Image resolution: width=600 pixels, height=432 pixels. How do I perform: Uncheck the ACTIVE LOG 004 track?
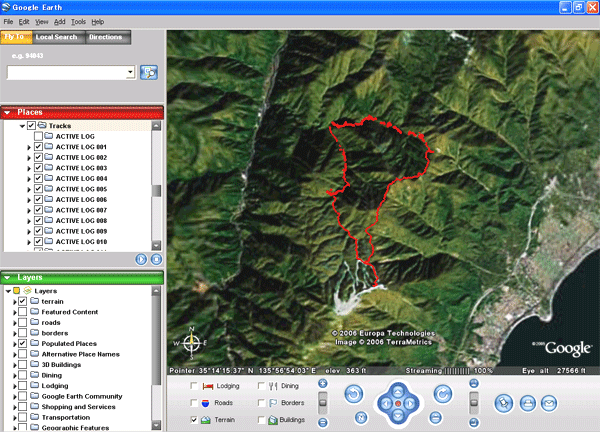pos(38,179)
